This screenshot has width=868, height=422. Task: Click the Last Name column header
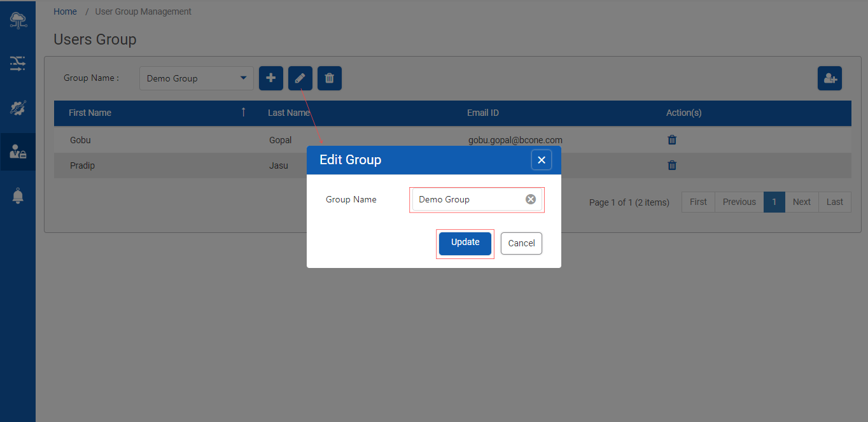(289, 113)
